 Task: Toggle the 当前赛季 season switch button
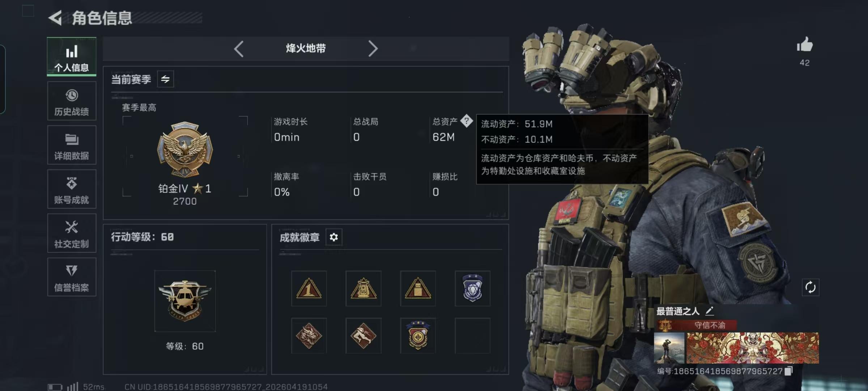pyautogui.click(x=165, y=79)
